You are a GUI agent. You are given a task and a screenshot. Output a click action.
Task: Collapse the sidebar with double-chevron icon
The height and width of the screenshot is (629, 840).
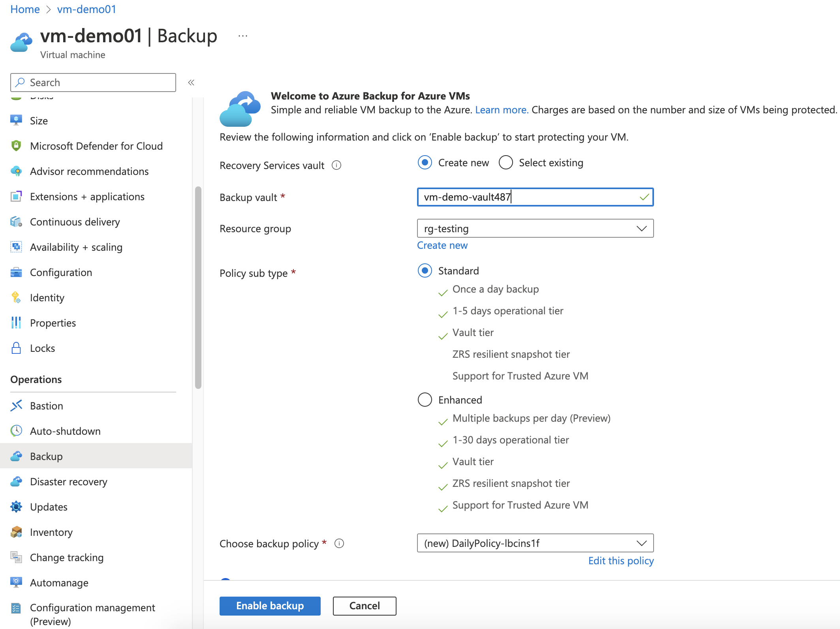pyautogui.click(x=191, y=83)
